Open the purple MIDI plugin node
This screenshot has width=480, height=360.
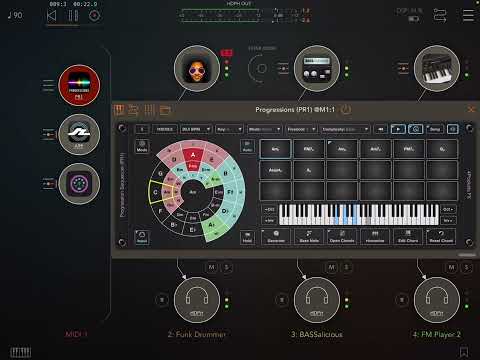(79, 184)
